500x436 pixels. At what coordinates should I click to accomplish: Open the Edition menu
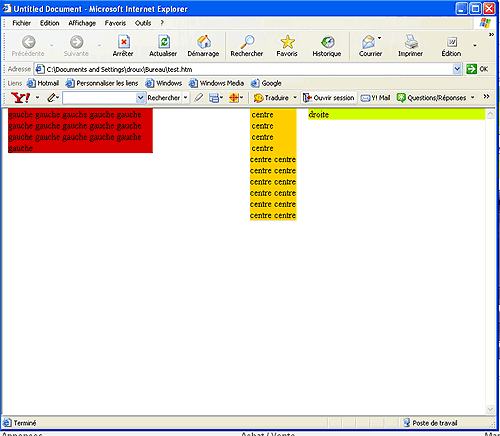tap(50, 23)
